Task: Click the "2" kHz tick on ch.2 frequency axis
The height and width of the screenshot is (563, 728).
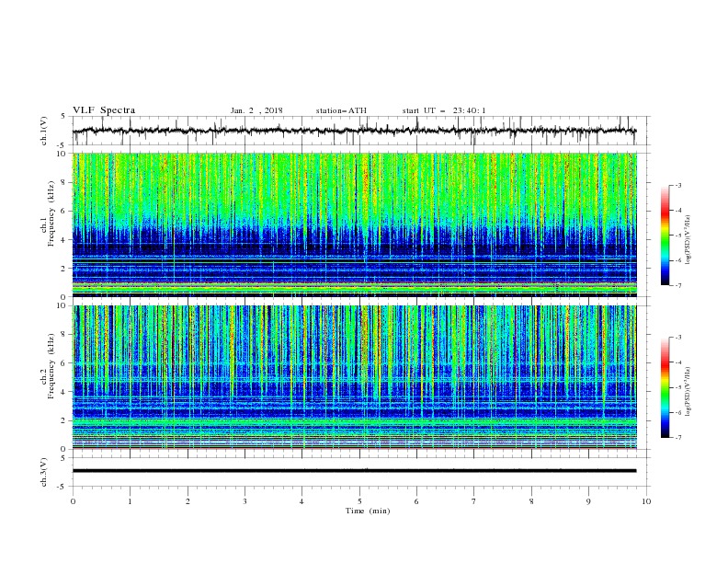Action: pos(65,420)
